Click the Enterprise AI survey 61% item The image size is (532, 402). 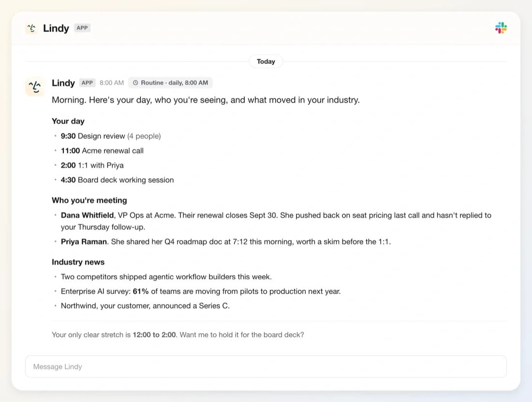point(201,291)
